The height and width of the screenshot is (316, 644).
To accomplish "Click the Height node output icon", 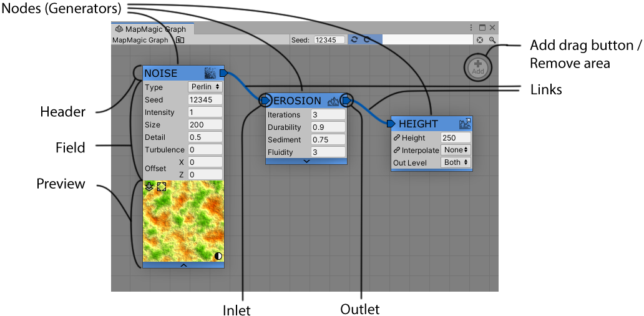I will click(465, 124).
